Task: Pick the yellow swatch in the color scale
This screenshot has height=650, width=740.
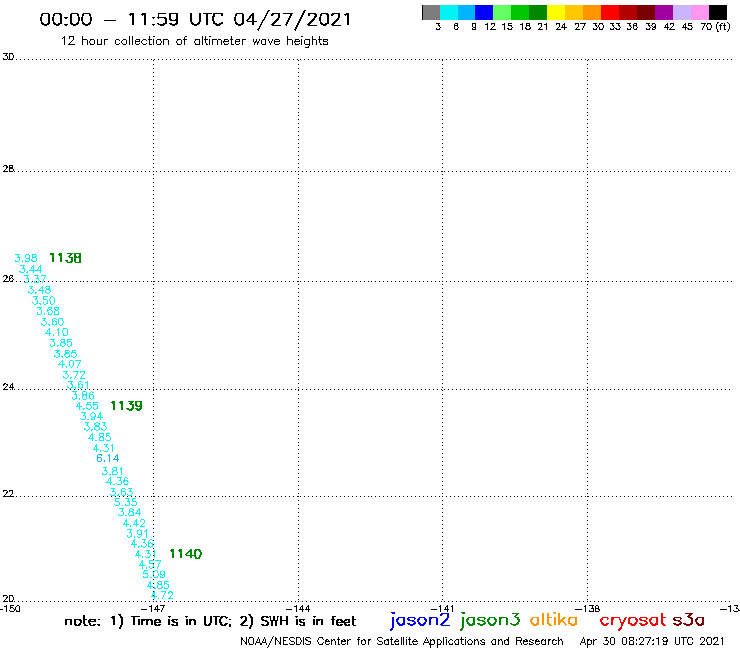Action: (556, 12)
